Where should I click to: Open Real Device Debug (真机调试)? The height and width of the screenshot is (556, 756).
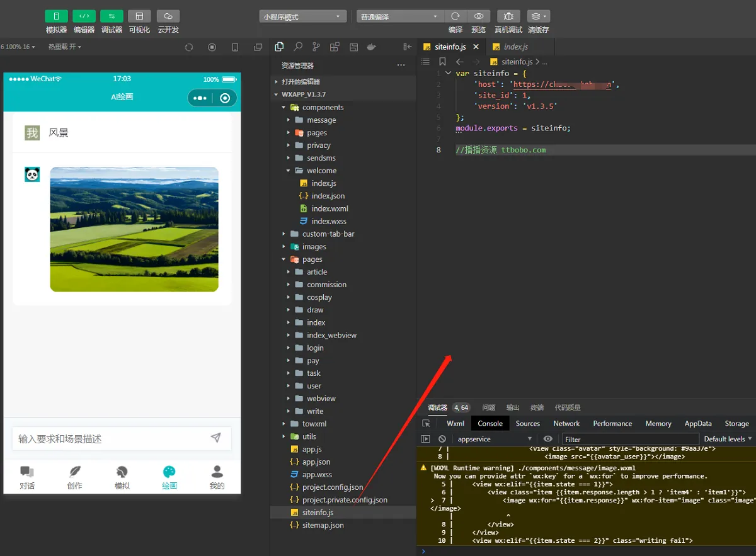click(x=508, y=16)
